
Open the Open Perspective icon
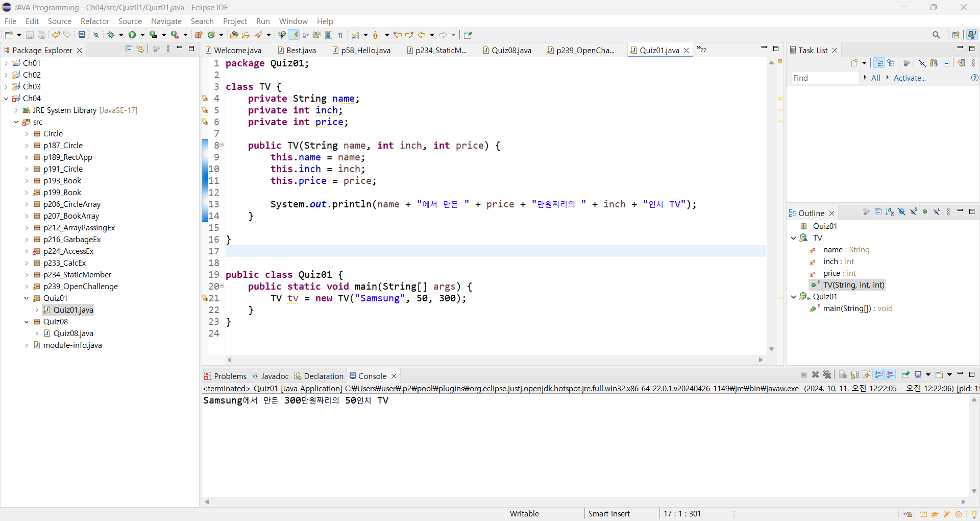pyautogui.click(x=956, y=35)
